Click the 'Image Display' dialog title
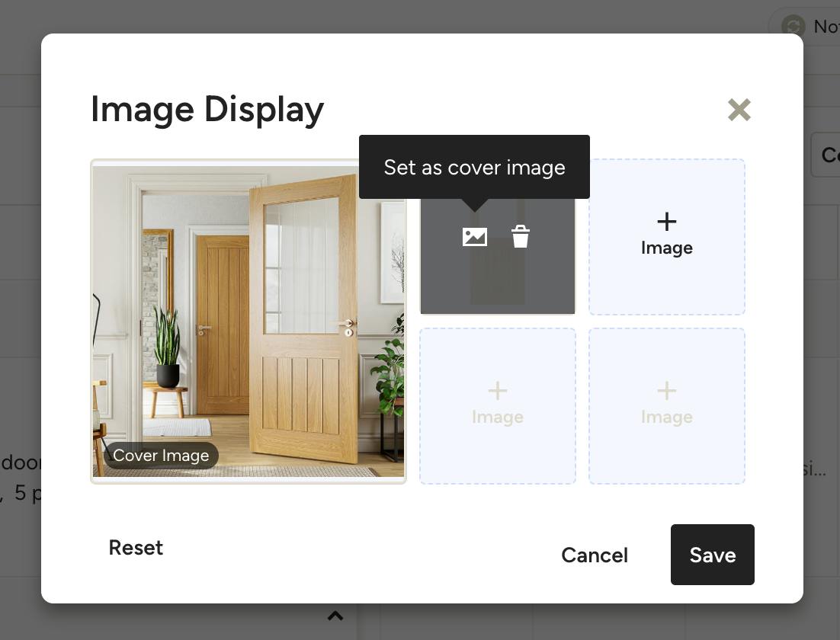Viewport: 840px width, 640px height. (207, 110)
